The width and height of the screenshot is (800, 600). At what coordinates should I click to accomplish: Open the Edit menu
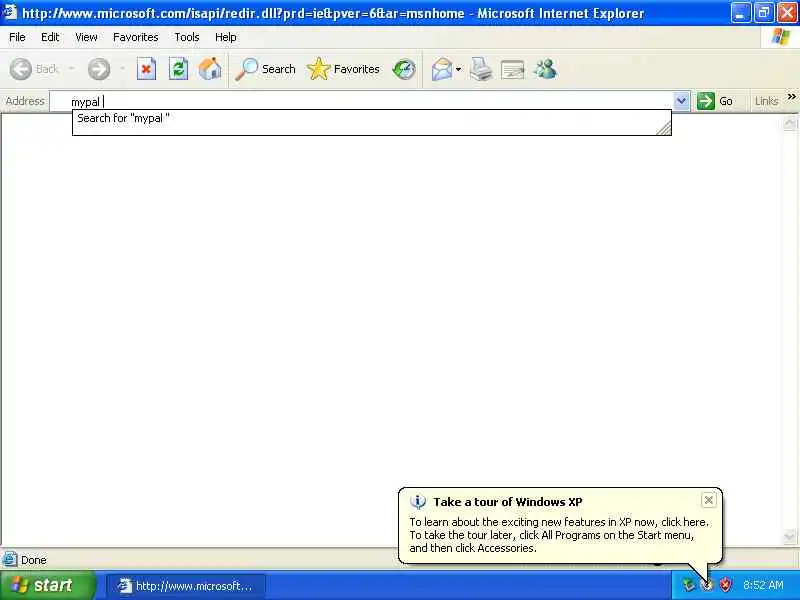tap(50, 37)
